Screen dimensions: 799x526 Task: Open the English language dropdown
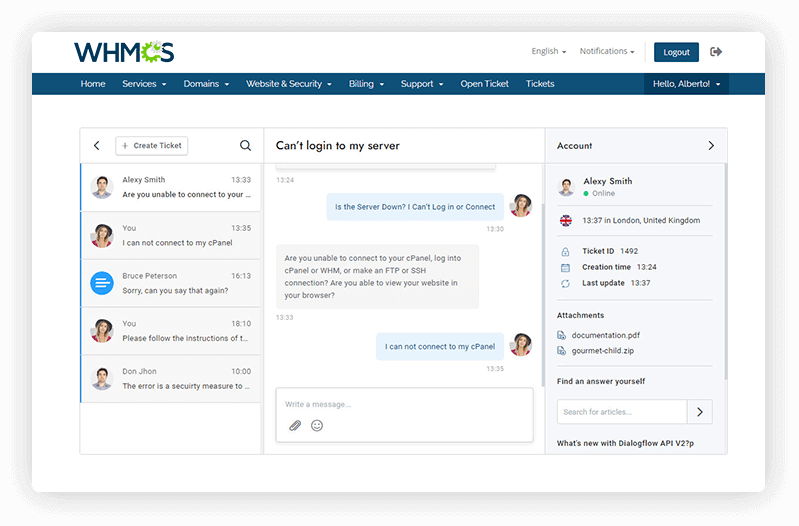548,52
